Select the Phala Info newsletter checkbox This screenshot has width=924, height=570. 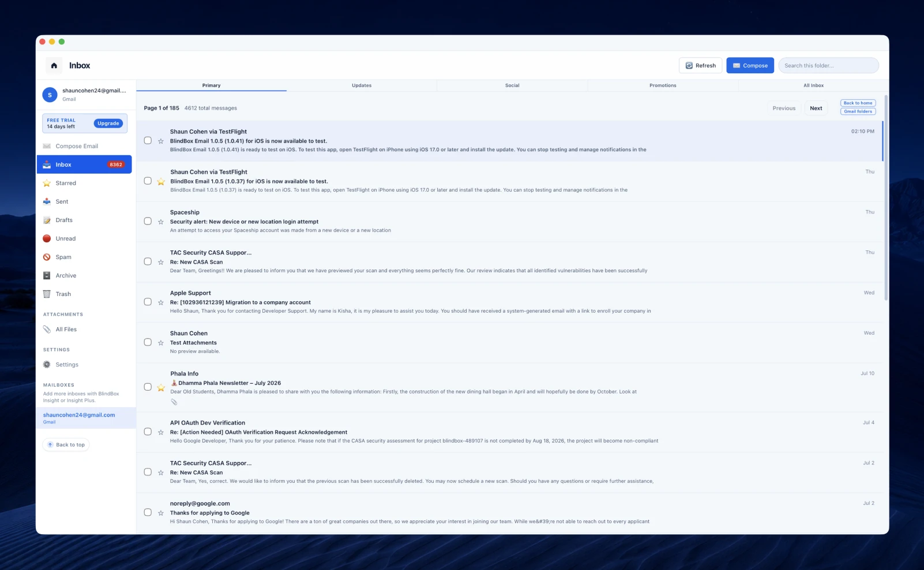(x=148, y=387)
